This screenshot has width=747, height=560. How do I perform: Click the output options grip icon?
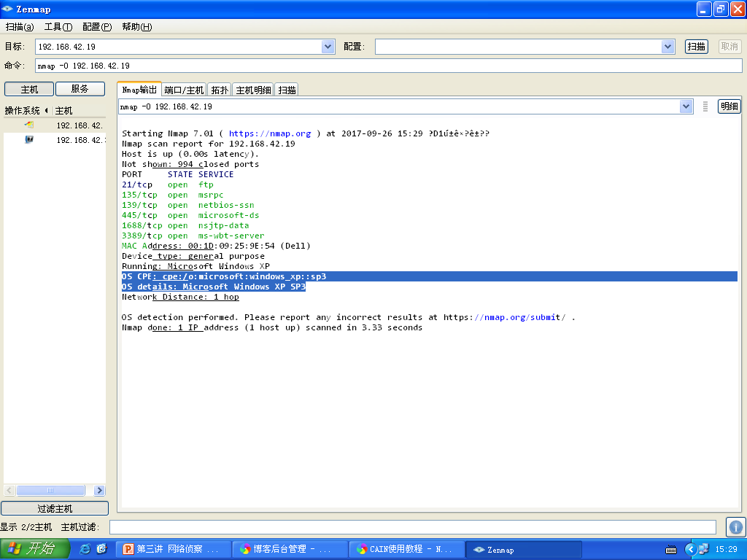705,106
